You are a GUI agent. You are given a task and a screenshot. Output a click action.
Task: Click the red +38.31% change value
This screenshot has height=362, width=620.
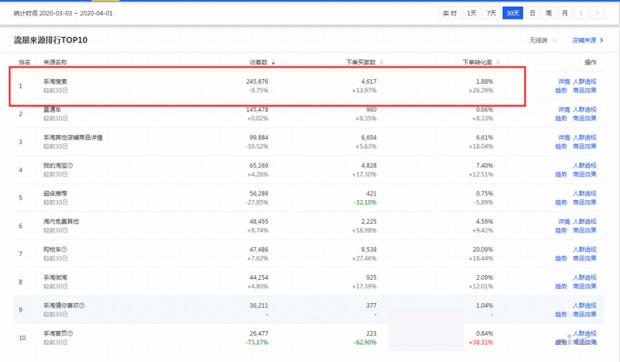coord(481,342)
